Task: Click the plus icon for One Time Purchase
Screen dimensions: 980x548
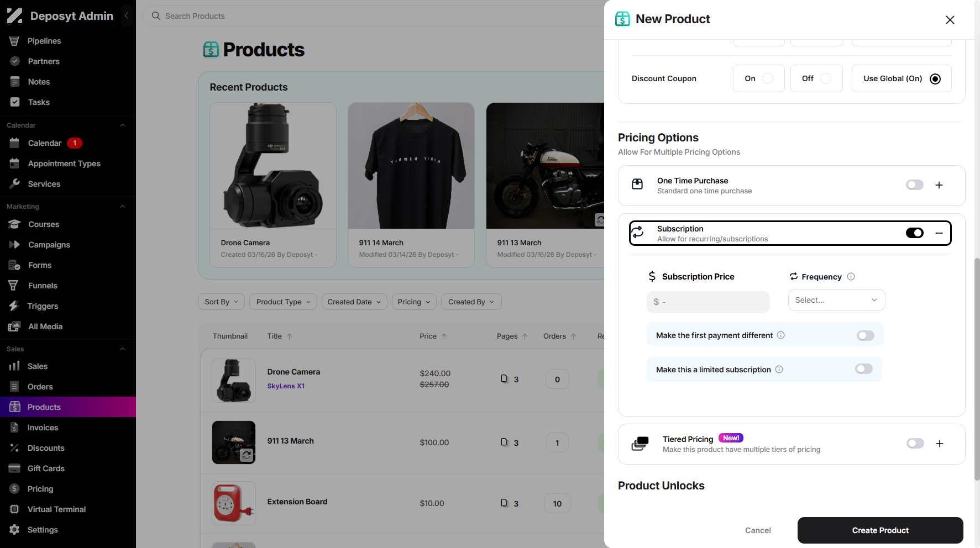Action: 939,185
